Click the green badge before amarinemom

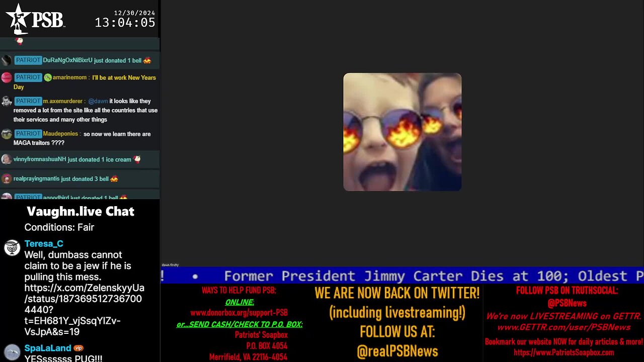tap(48, 77)
